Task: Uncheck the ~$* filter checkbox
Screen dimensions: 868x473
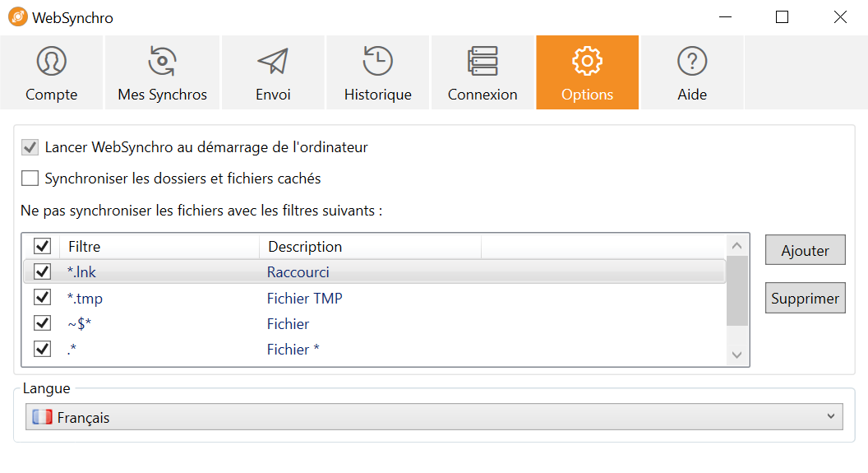Action: click(x=42, y=323)
